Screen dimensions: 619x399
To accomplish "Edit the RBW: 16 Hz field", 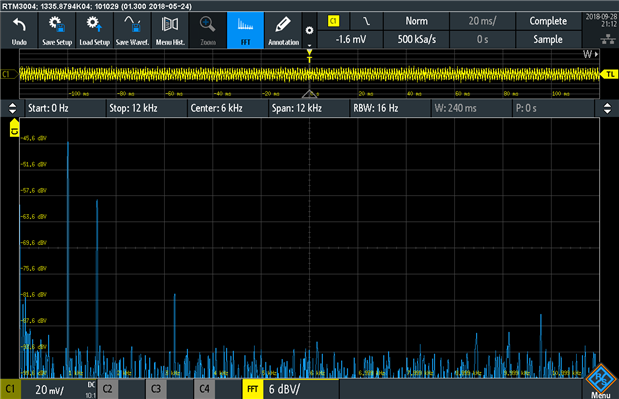I will click(x=391, y=108).
